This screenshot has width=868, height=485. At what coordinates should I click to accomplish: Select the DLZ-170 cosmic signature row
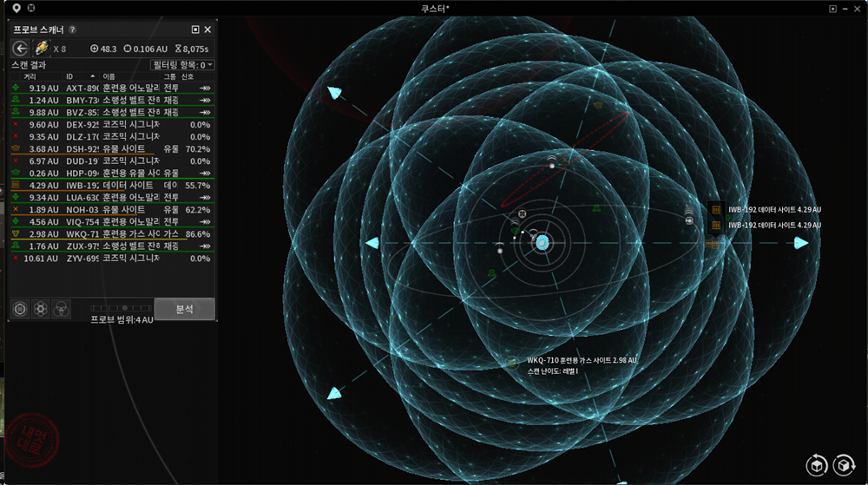112,136
